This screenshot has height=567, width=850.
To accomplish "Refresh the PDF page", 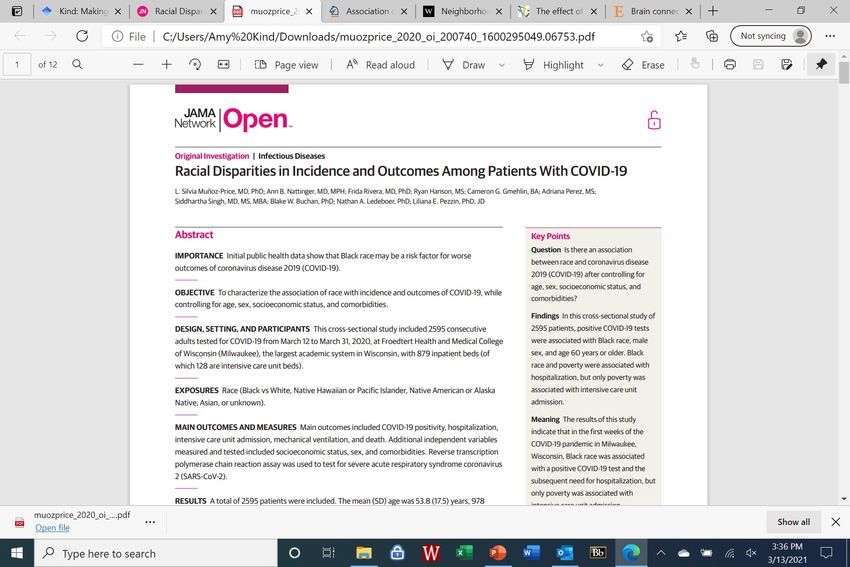I will (82, 36).
